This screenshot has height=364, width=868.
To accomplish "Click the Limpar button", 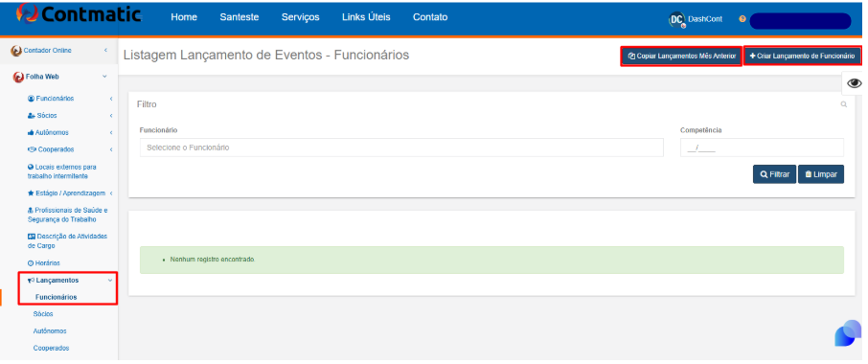I will click(821, 174).
